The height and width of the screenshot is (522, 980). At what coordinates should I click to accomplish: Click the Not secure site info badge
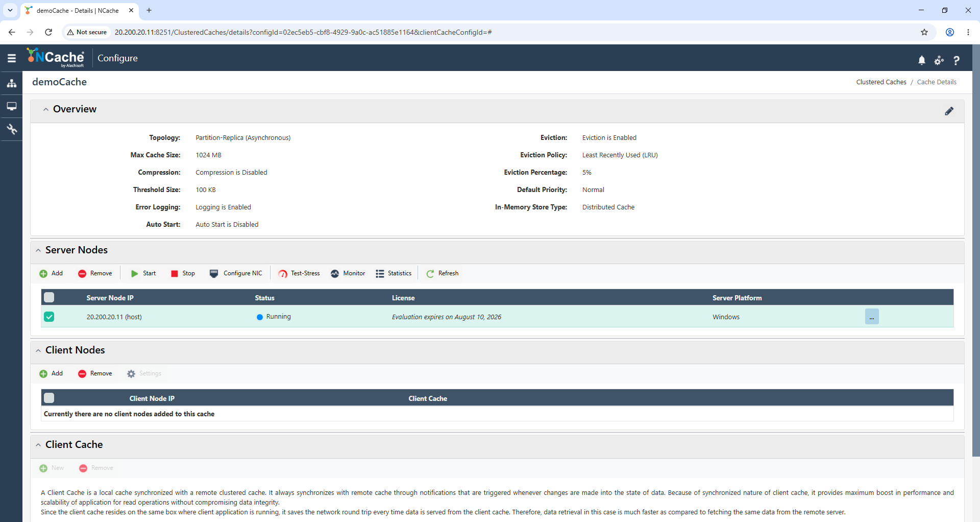pyautogui.click(x=87, y=32)
